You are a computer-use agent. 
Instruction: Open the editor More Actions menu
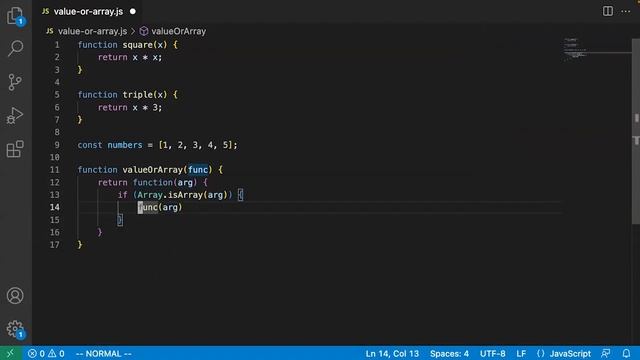(626, 11)
